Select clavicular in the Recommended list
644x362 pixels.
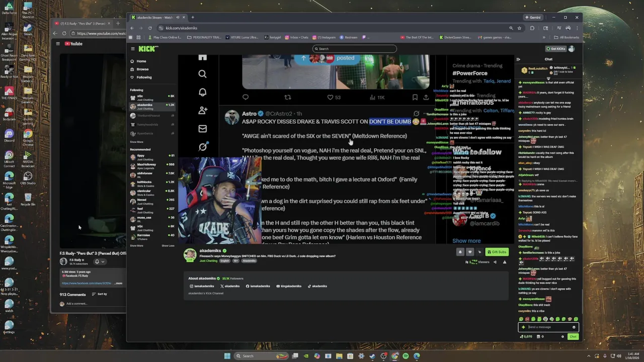pos(152,192)
